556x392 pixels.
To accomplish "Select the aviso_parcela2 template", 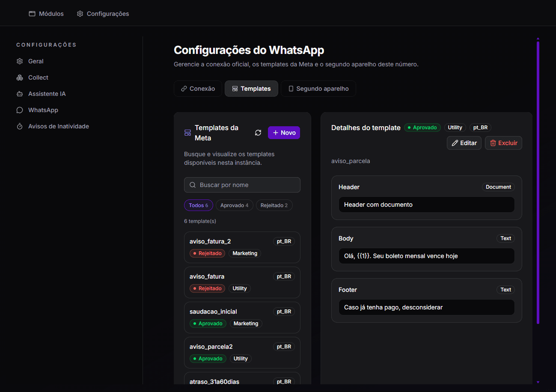I will coord(242,353).
